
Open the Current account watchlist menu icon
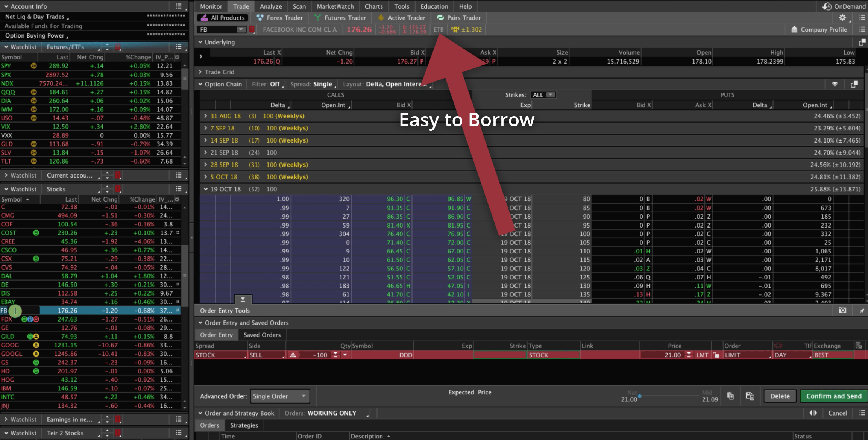coord(179,175)
